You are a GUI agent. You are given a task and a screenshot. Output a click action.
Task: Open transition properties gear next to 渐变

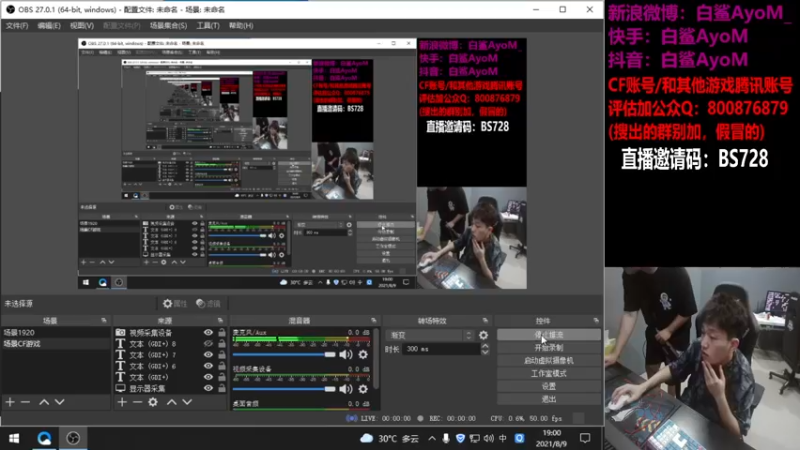pos(483,335)
